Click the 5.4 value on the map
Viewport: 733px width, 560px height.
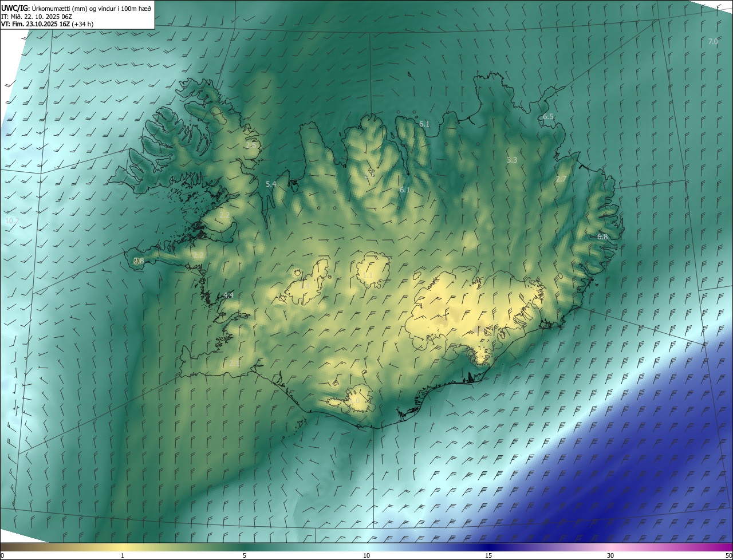click(x=271, y=184)
